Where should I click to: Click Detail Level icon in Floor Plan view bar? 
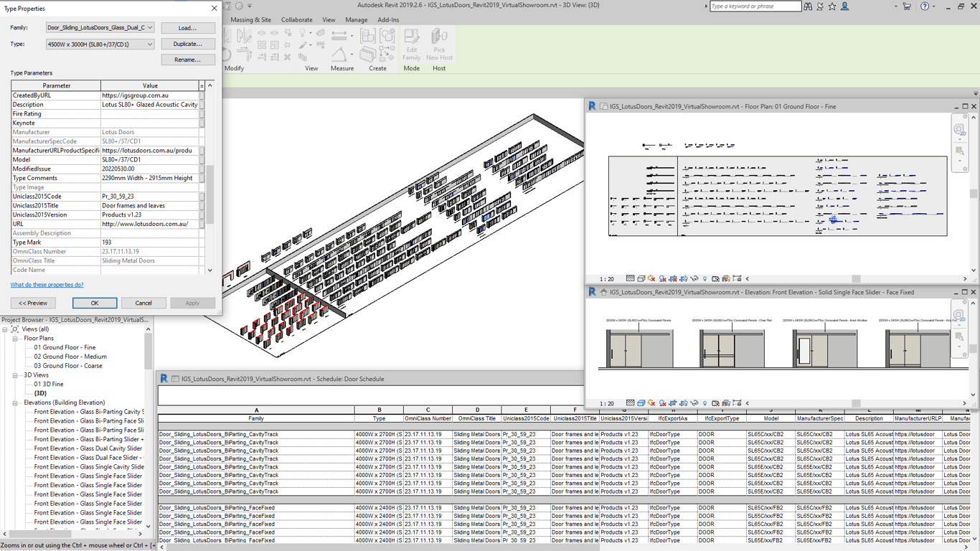pyautogui.click(x=630, y=278)
